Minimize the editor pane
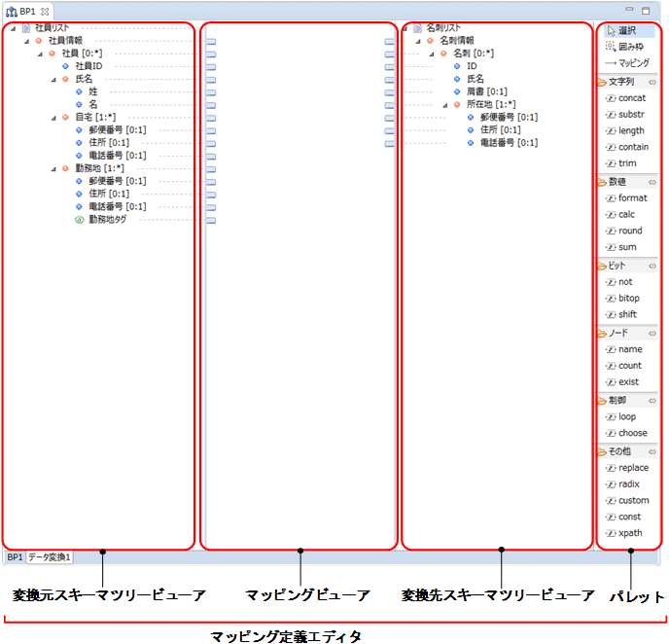The width and height of the screenshot is (669, 644). click(x=629, y=10)
